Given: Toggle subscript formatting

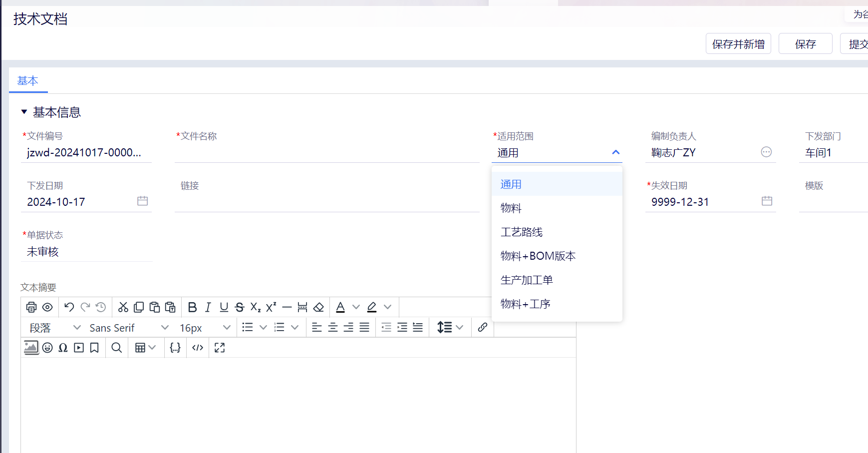Looking at the screenshot, I should coord(256,307).
